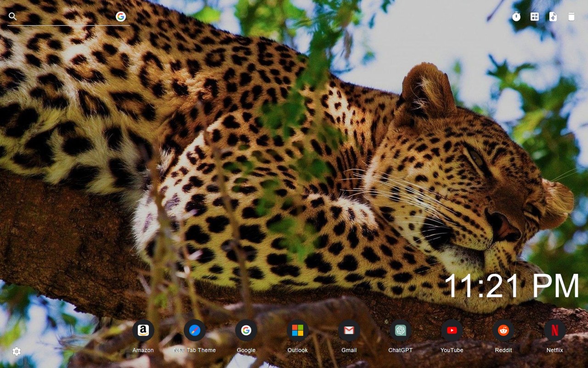Image resolution: width=588 pixels, height=368 pixels.
Task: Open the Gmail shortcut icon
Action: coord(349,330)
